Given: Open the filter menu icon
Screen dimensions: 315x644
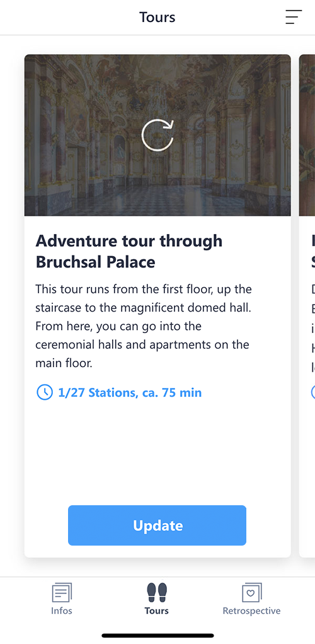Looking at the screenshot, I should [x=294, y=17].
